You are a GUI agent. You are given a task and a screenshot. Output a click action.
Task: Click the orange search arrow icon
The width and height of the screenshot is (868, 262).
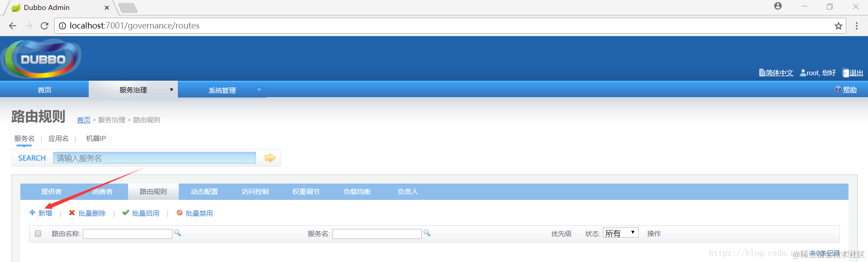coord(270,158)
